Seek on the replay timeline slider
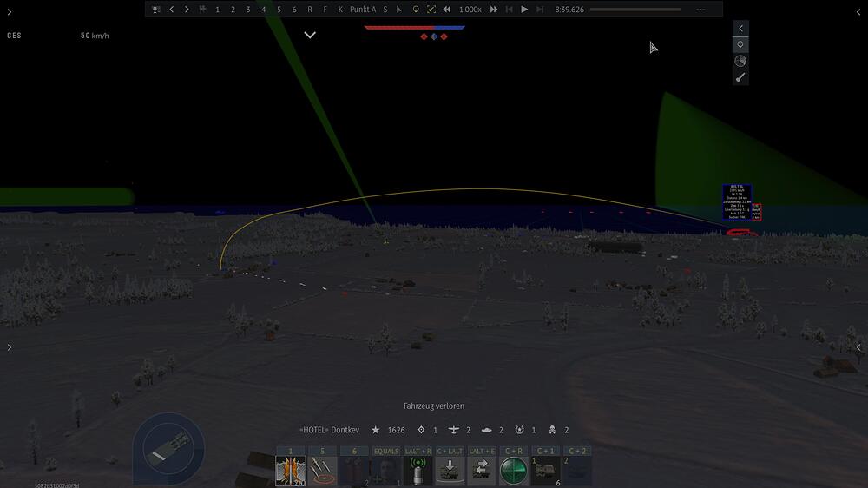 [635, 10]
